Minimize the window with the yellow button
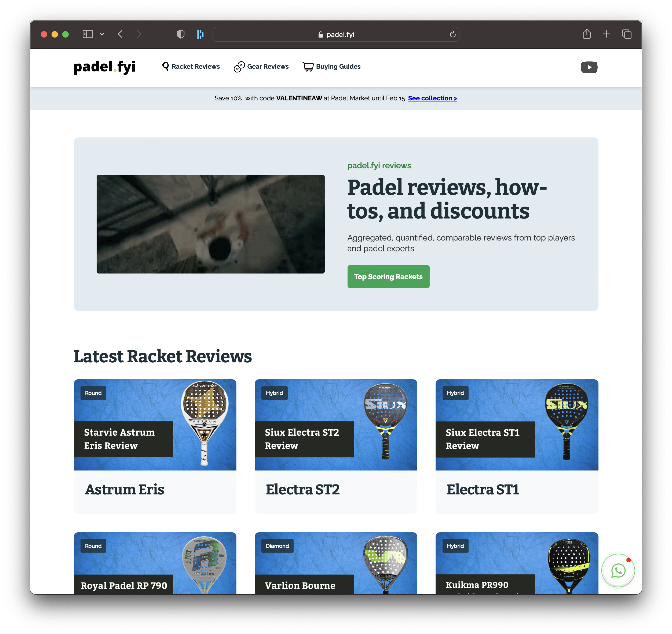The image size is (672, 634). tap(55, 34)
